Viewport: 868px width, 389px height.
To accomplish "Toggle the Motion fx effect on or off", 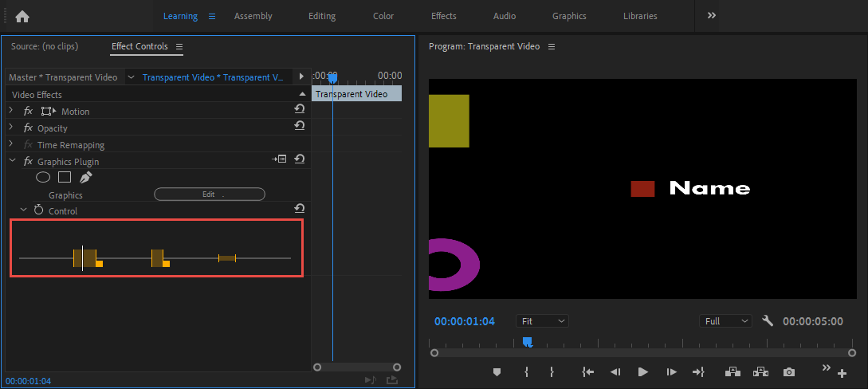I will click(28, 112).
